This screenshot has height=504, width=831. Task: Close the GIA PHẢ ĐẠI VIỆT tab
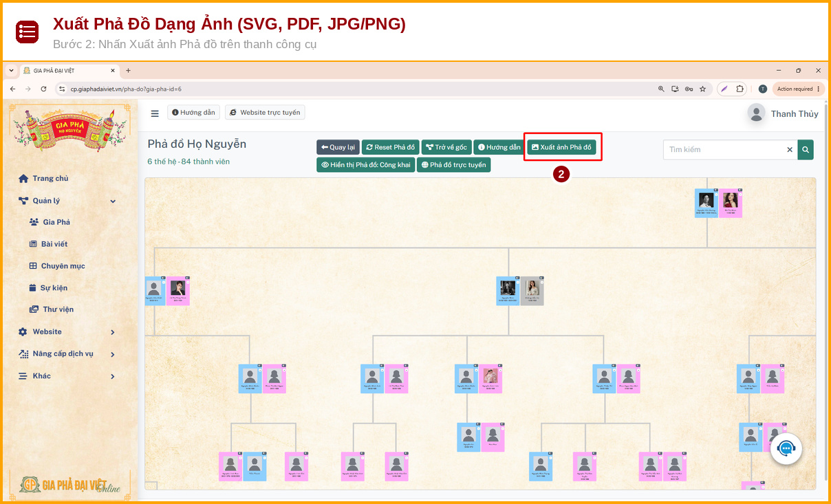[x=113, y=70]
